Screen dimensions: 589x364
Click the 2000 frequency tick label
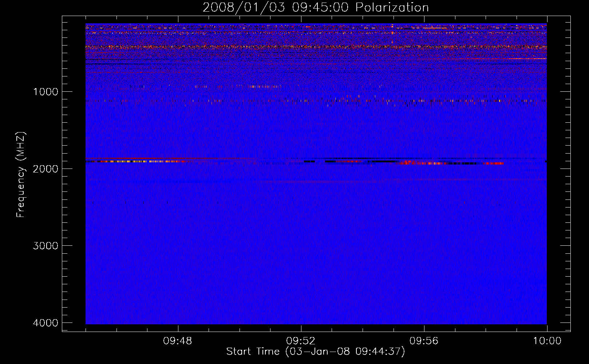[46, 169]
